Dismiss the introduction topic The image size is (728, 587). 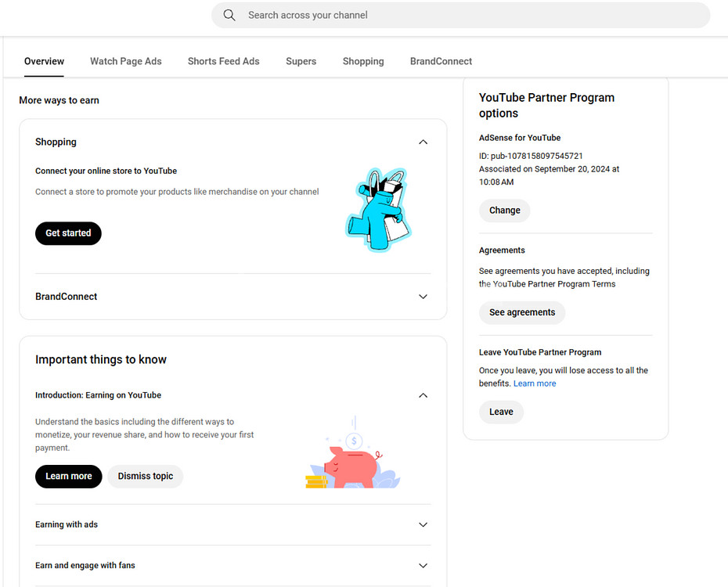[x=146, y=477]
